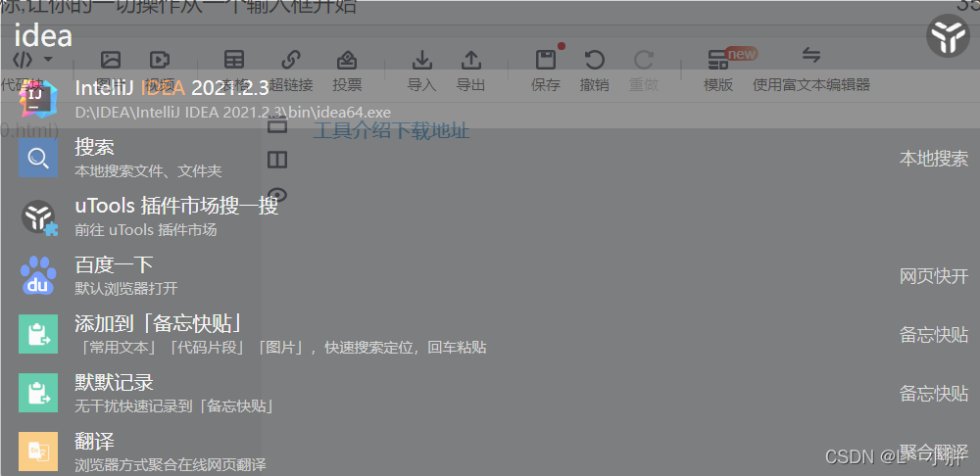Click 备忘快贴 label in 默默记录 row
The height and width of the screenshot is (476, 980).
coord(934,394)
